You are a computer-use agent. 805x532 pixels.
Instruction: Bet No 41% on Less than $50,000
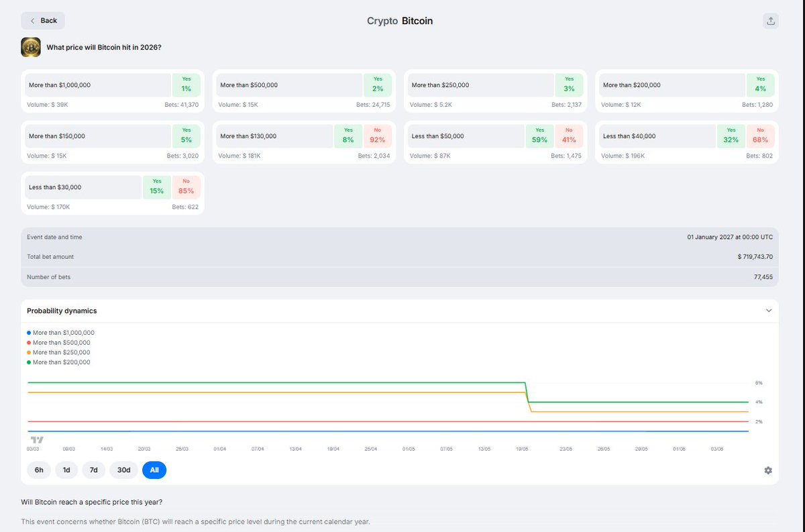coord(570,136)
